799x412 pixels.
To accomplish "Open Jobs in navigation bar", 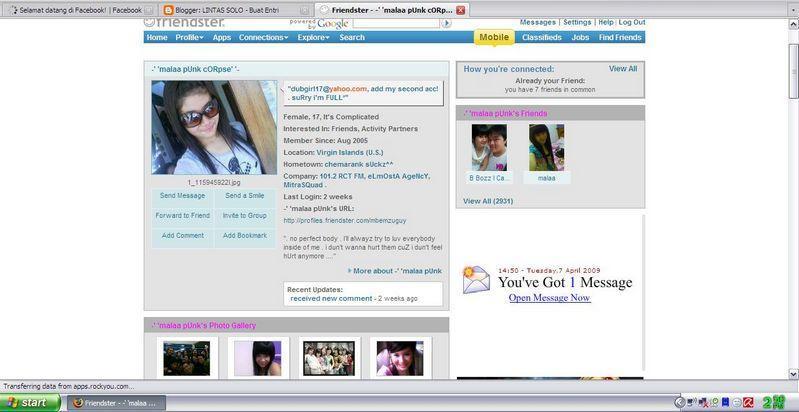I will [580, 37].
